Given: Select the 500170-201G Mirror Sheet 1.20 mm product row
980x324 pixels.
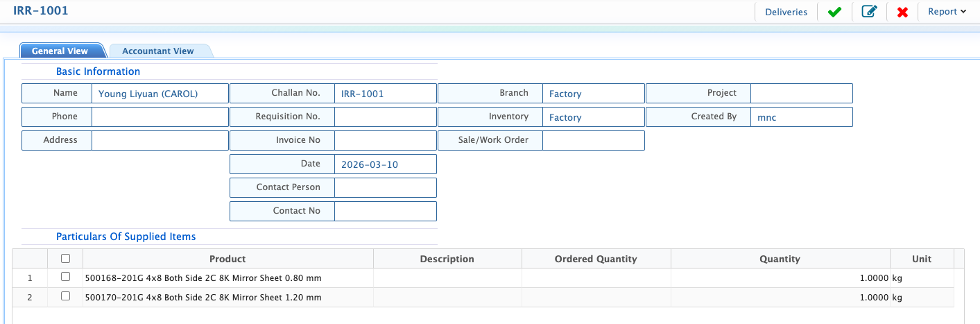Looking at the screenshot, I should [x=483, y=297].
